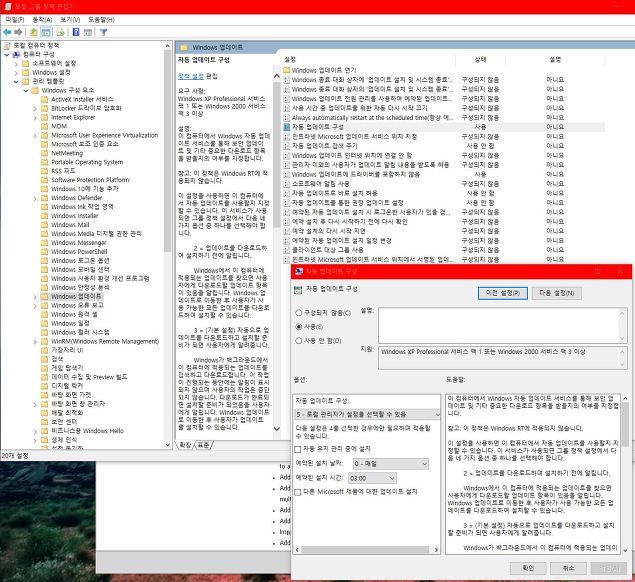Screen dimensions: 635x582
Task: Click the folder icon in Windows 업데이트 pane header
Action: point(184,47)
